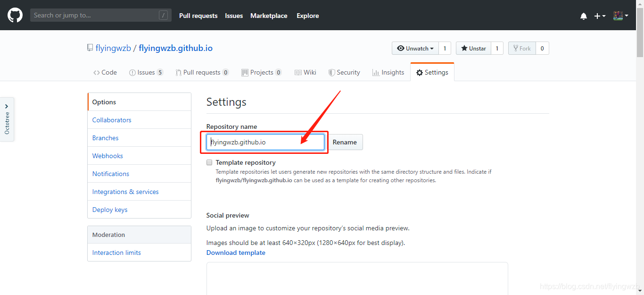Click the Repository name text field
Viewport: 644px width, 295px height.
tap(265, 142)
